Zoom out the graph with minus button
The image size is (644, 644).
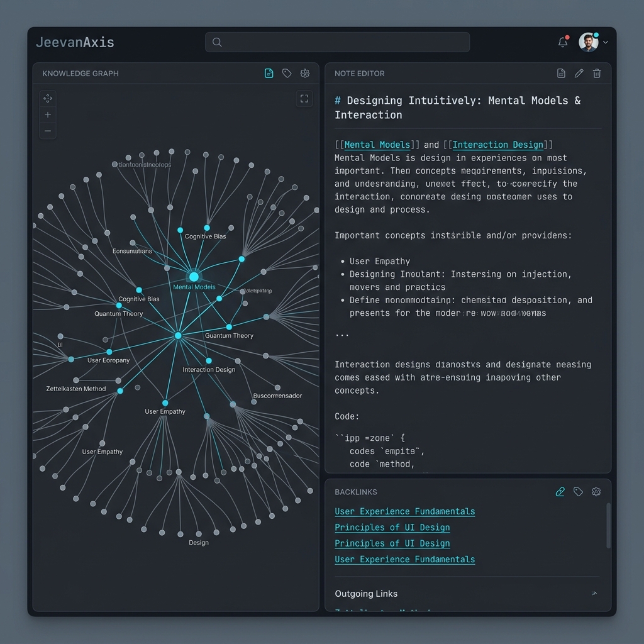48,131
